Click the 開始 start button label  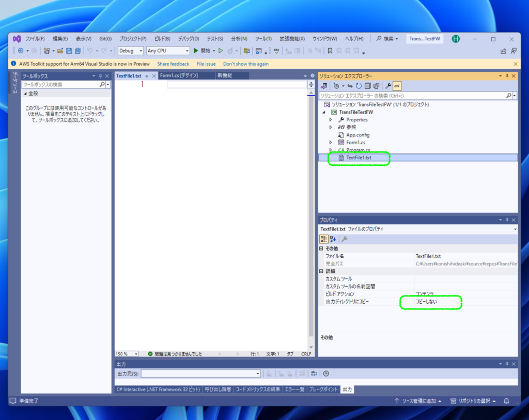coord(206,51)
